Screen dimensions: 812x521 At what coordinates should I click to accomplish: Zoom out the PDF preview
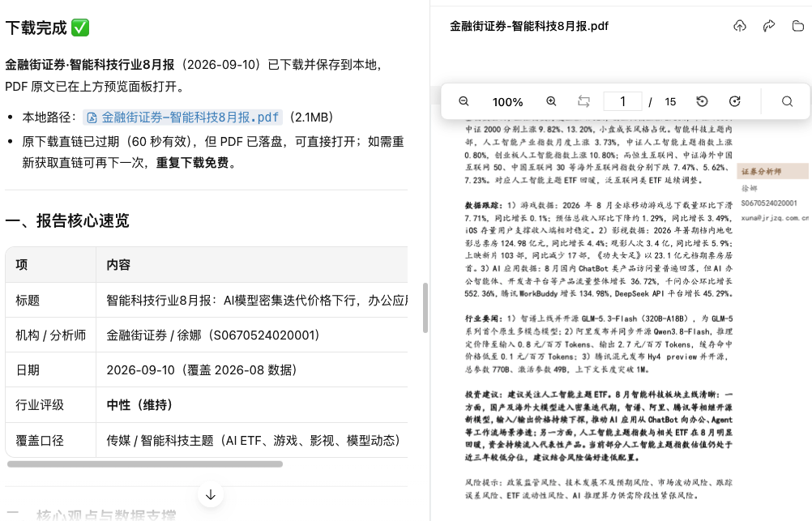pyautogui.click(x=464, y=101)
